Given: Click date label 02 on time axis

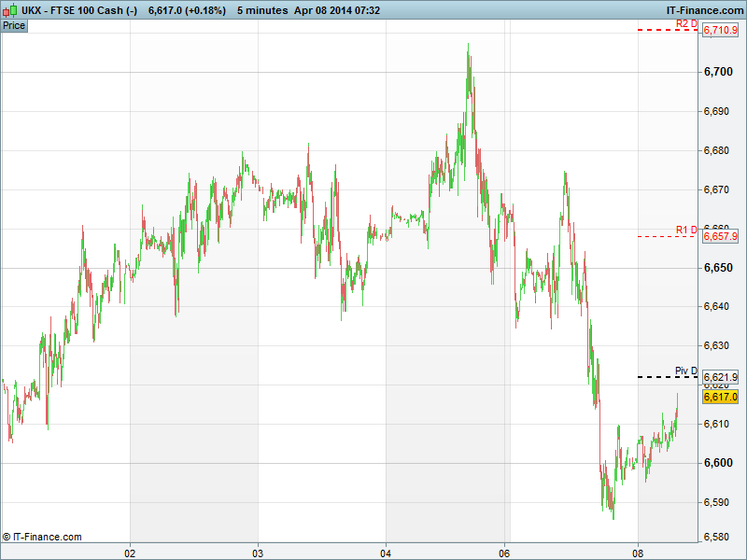Looking at the screenshot, I should (x=131, y=552).
